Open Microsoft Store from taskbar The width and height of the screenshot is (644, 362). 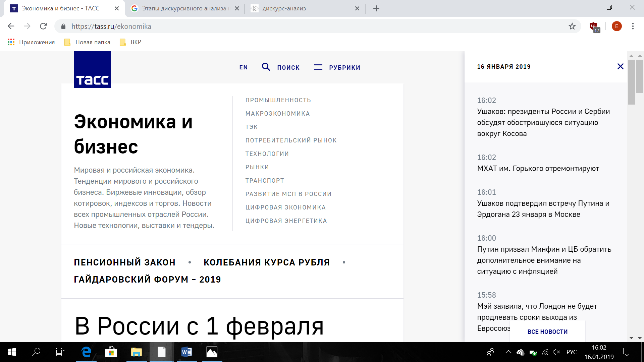point(111,352)
